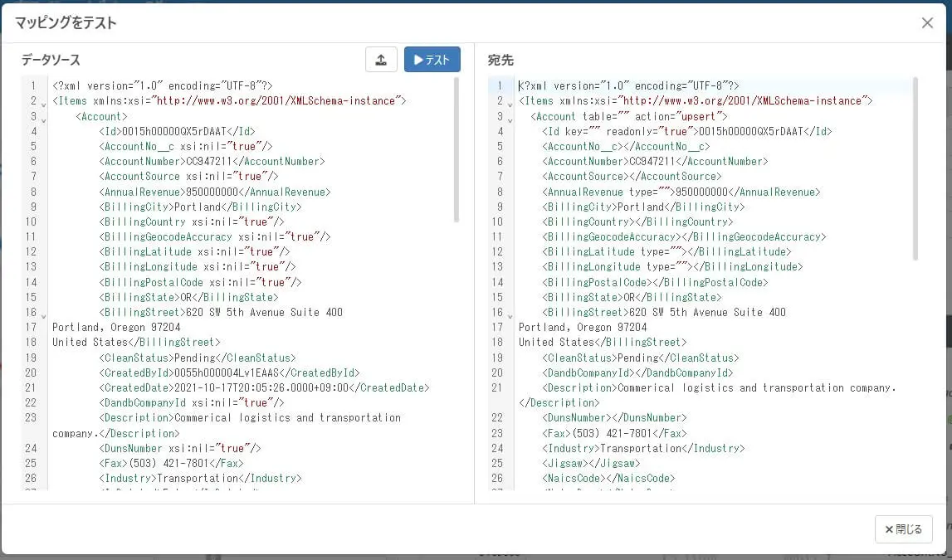Click the 閉じる button
Screen dimensions: 952x560
[903, 529]
